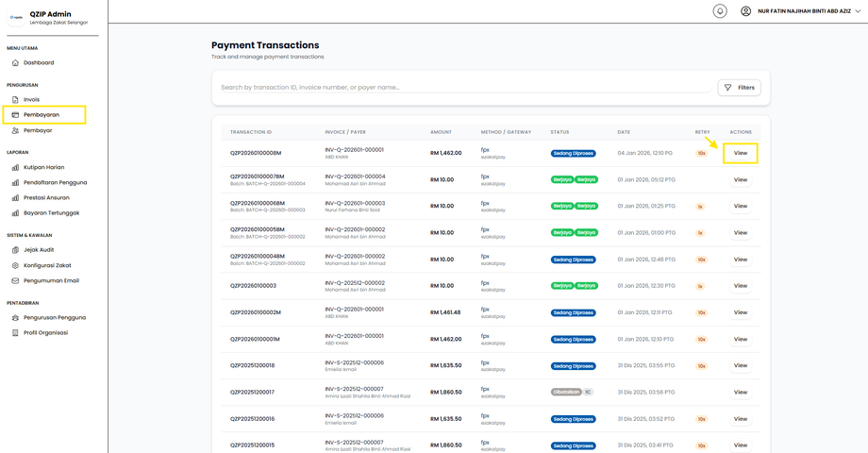The height and width of the screenshot is (453, 868).
Task: Click the QZIP Admin logo
Action: pos(16,18)
